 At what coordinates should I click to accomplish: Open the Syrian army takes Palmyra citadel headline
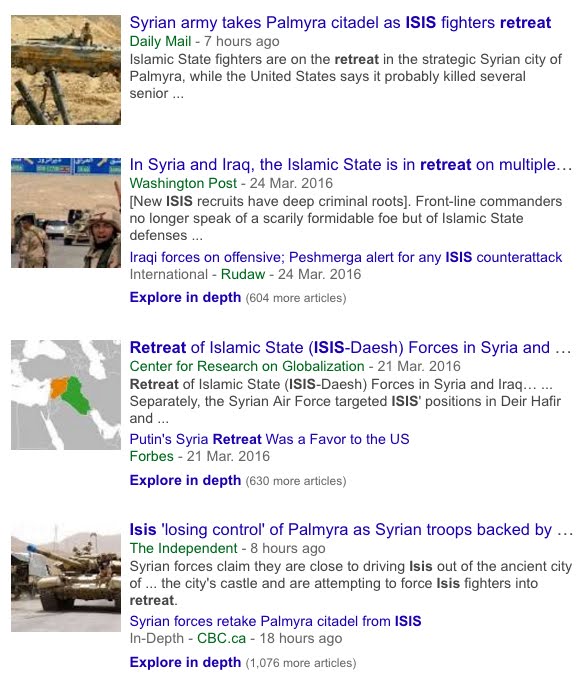340,23
